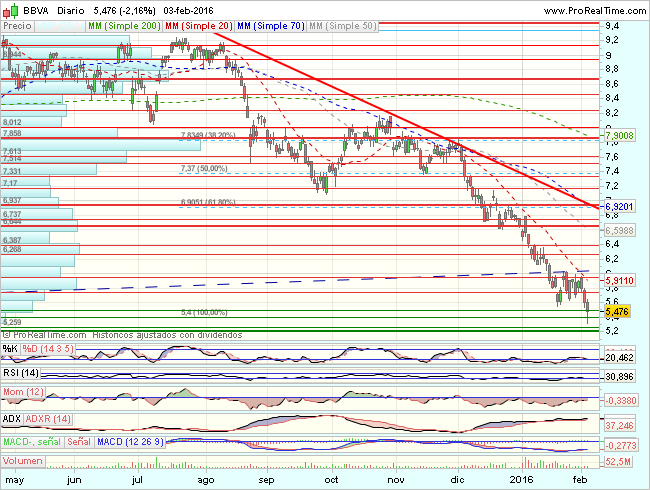This screenshot has height=490, width=650.
Task: Select the BBVA ticker name
Action: pos(36,11)
